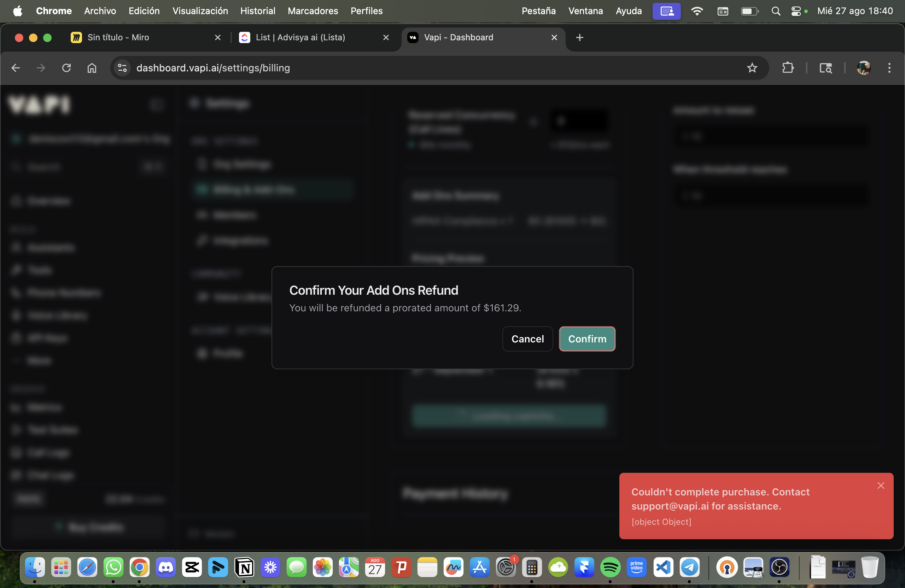
Task: Click the Confirm refund button
Action: coord(587,339)
